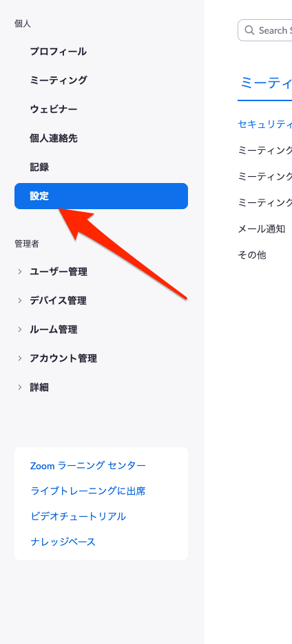Click the search magnifier icon
Viewport: 292px width, 644px height.
(249, 30)
